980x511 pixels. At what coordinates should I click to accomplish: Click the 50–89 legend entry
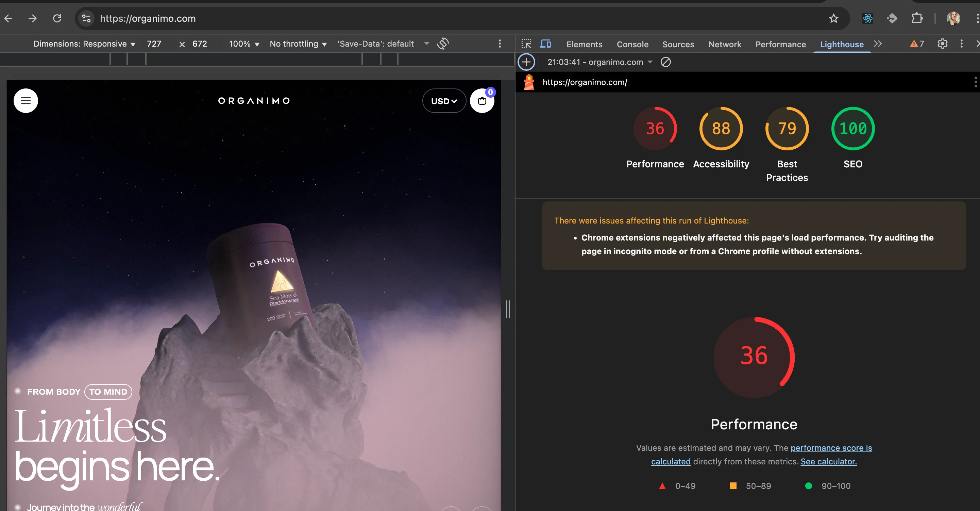(750, 486)
